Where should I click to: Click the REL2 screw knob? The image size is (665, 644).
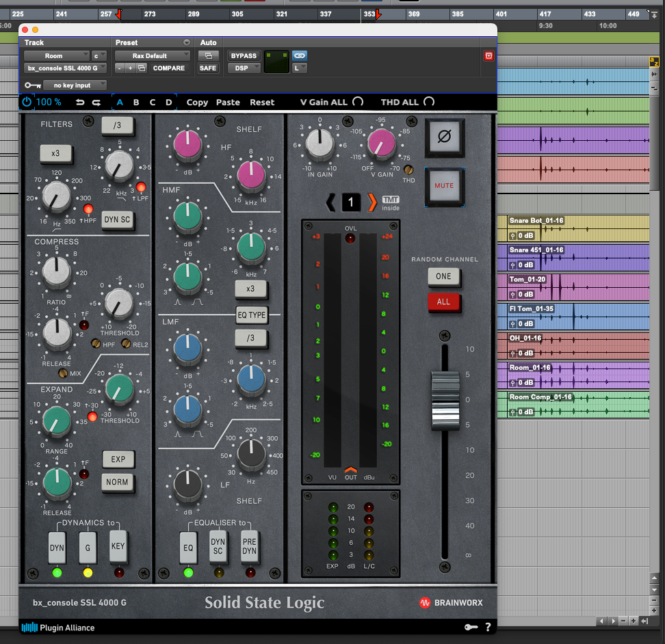tap(126, 344)
